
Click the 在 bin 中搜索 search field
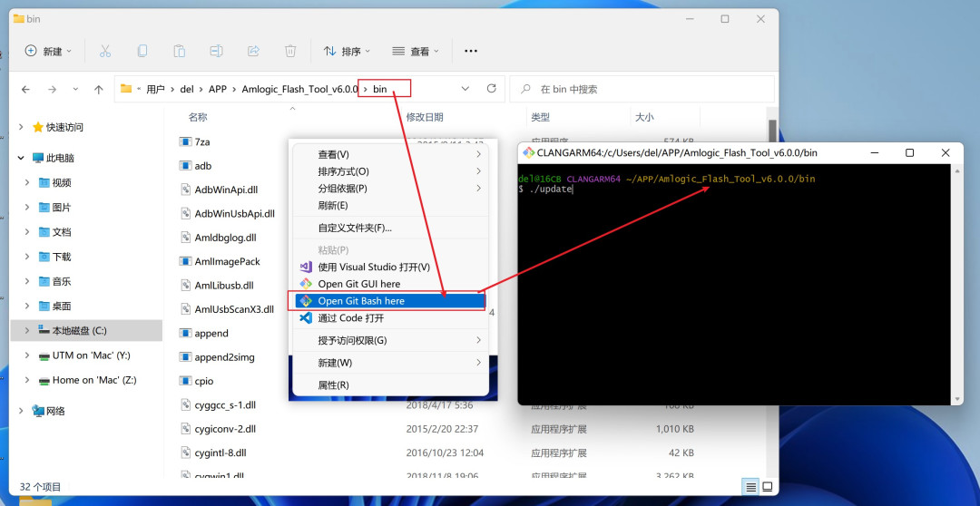pos(642,89)
